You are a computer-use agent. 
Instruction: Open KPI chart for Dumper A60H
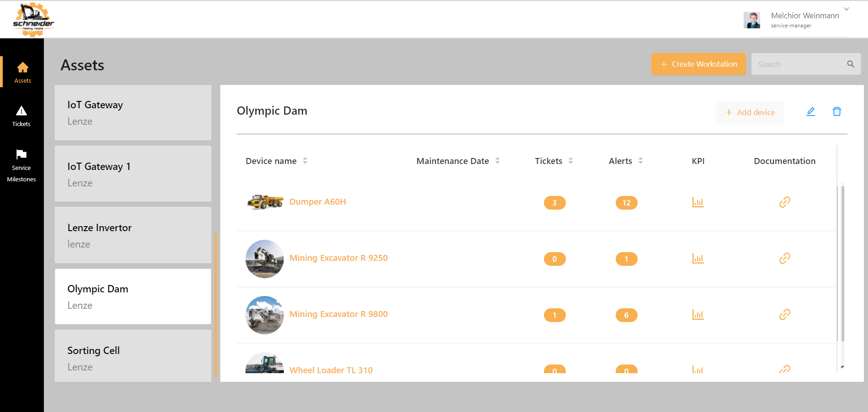point(698,202)
